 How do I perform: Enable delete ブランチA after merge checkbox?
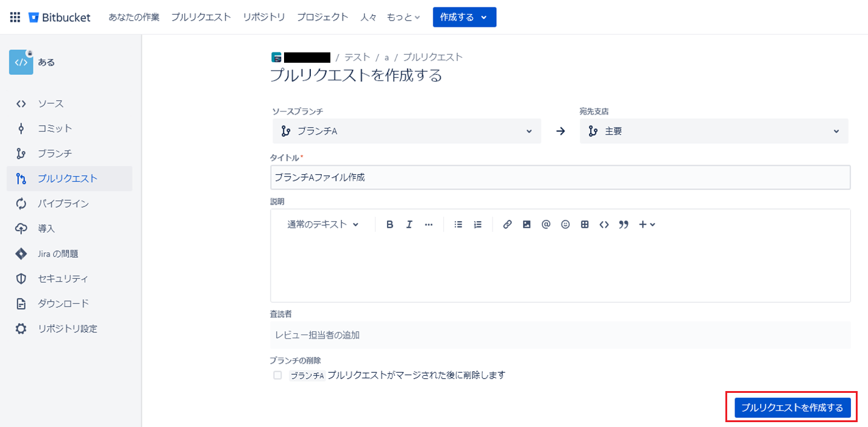[277, 375]
